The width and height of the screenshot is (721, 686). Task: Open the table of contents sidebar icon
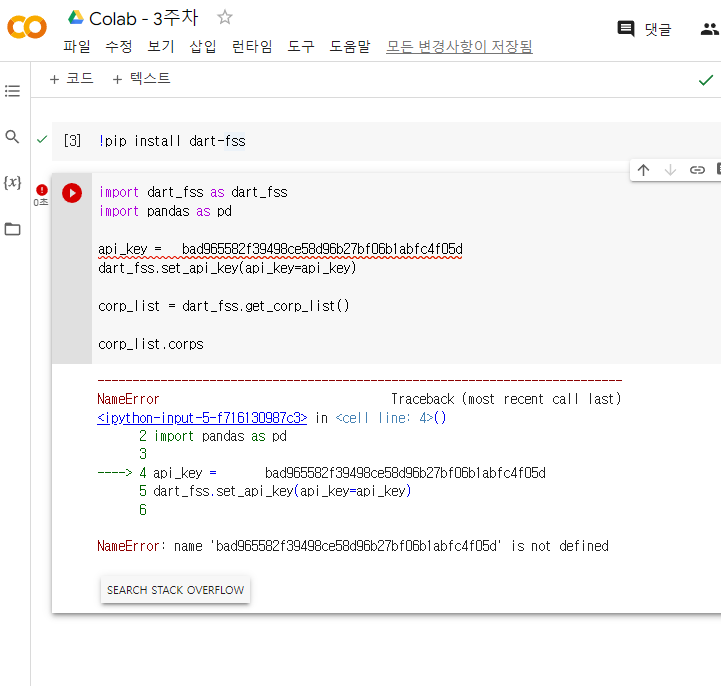(12, 91)
